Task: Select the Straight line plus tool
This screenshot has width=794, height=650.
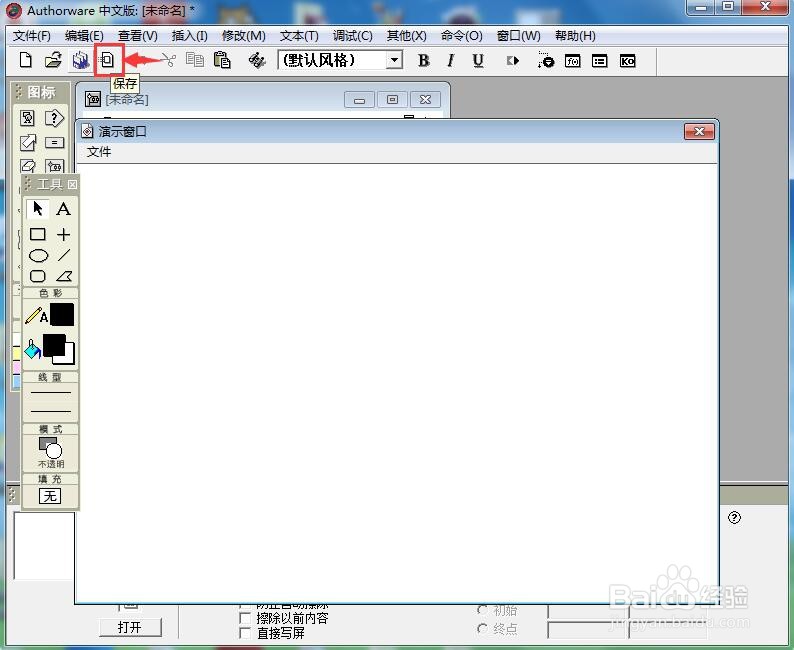Action: (x=63, y=234)
